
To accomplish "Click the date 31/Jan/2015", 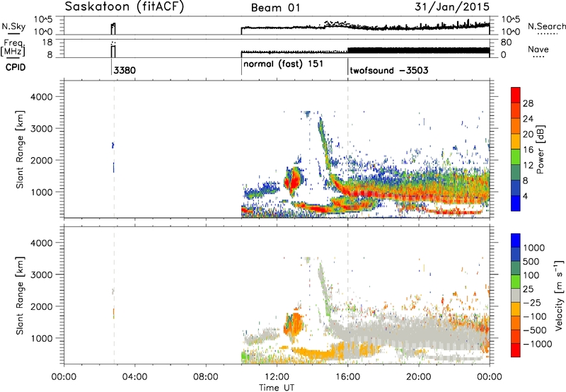I will pyautogui.click(x=452, y=6).
